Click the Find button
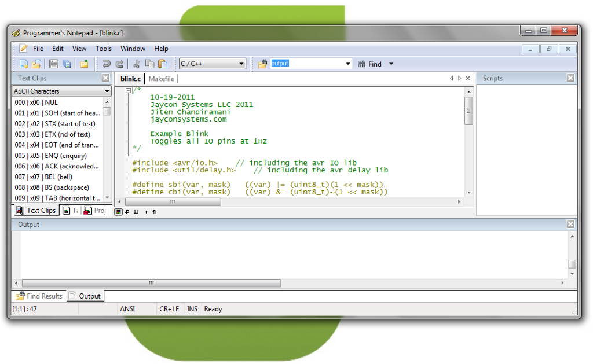The height and width of the screenshot is (364, 593). 370,64
